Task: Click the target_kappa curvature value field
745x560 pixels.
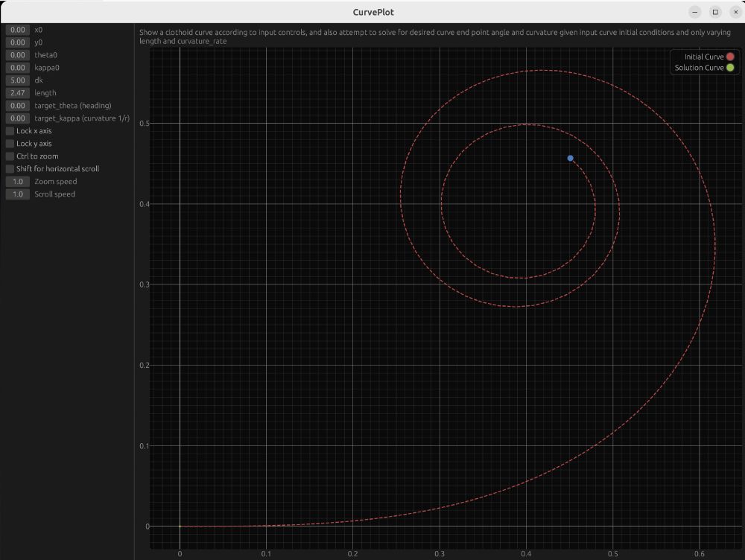Action: click(18, 118)
